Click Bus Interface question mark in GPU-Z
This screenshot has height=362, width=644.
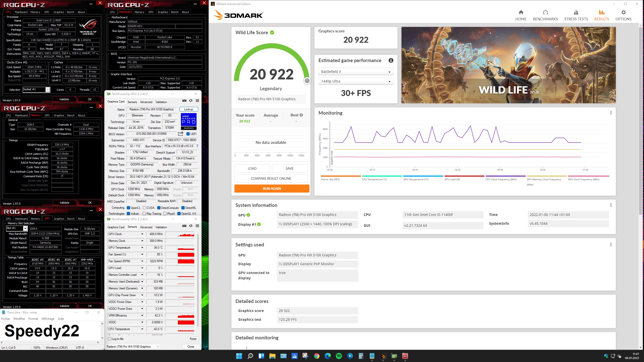click(x=197, y=146)
